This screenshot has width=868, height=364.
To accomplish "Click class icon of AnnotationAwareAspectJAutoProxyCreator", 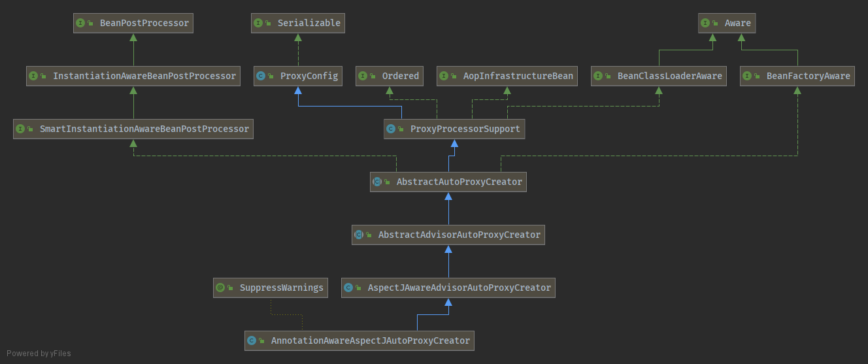I will (x=252, y=340).
